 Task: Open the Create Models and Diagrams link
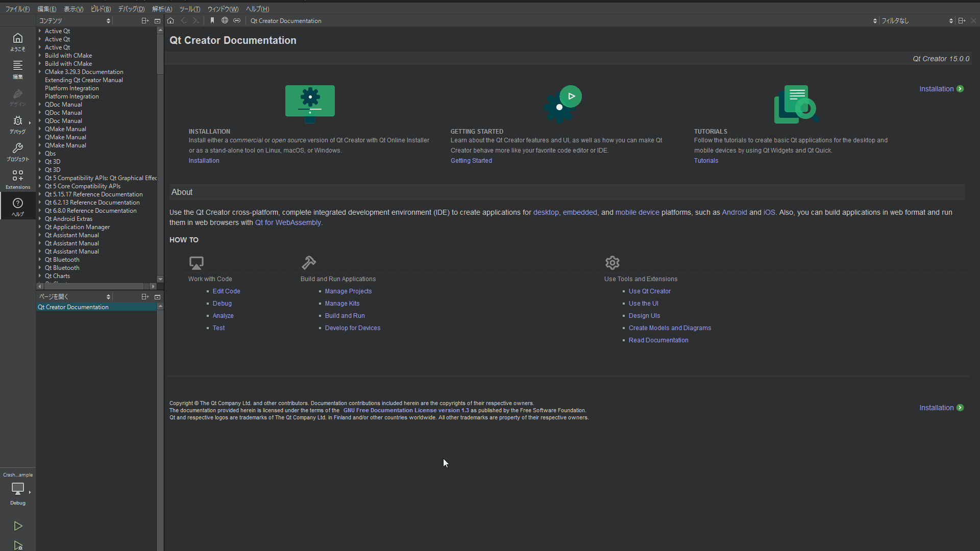coord(670,328)
